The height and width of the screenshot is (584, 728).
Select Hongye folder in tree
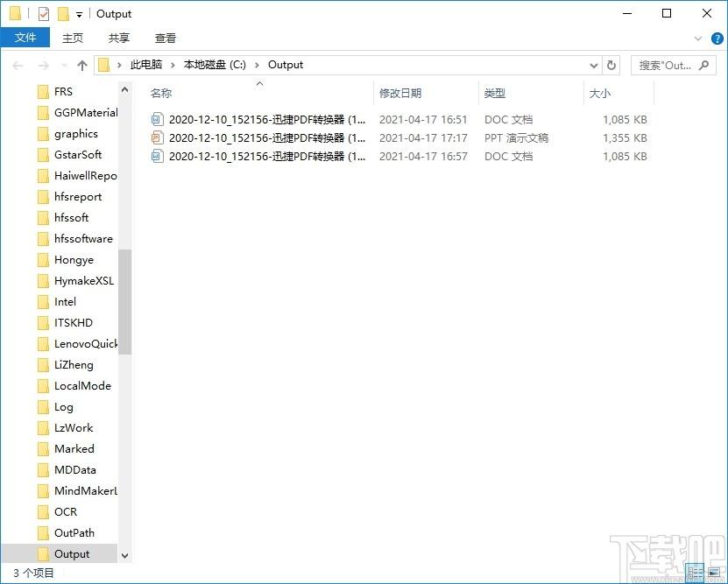tap(74, 260)
